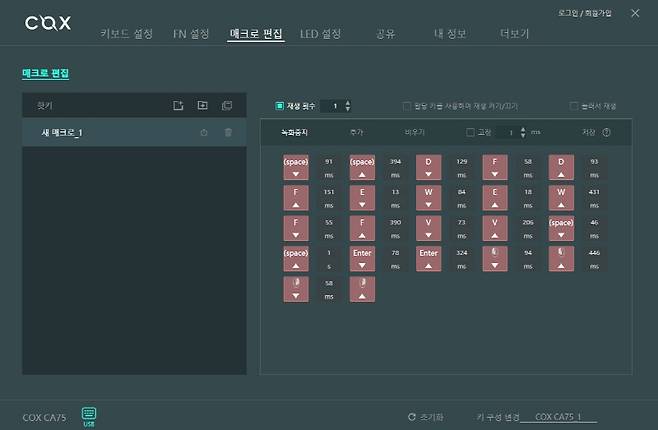Click the import macro icon with arrow

[x=202, y=105]
